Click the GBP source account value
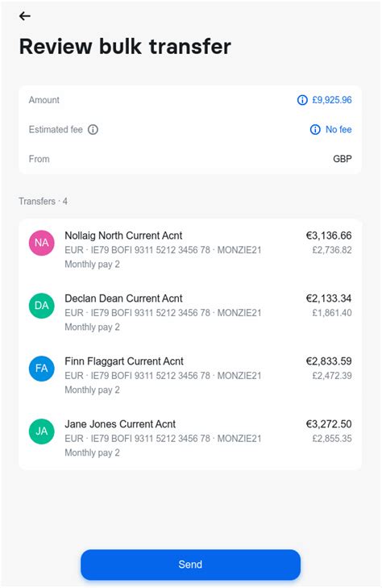 click(343, 159)
